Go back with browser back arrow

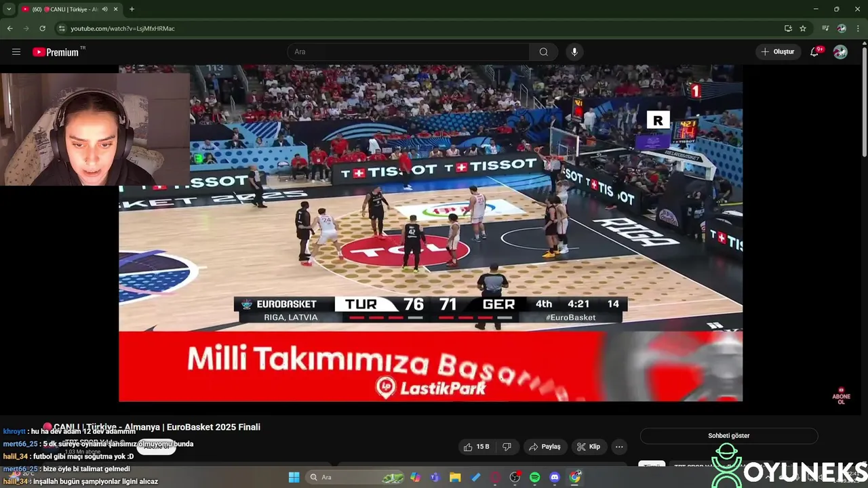click(x=9, y=28)
